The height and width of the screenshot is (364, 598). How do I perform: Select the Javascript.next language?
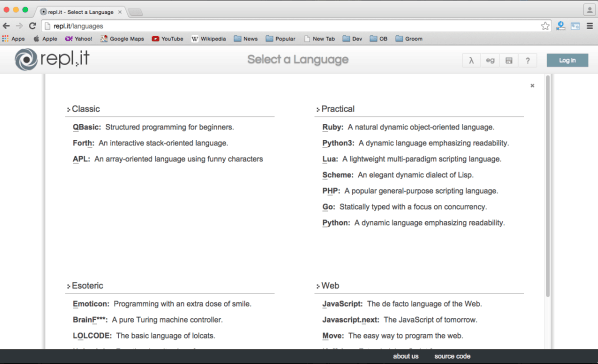(x=350, y=320)
